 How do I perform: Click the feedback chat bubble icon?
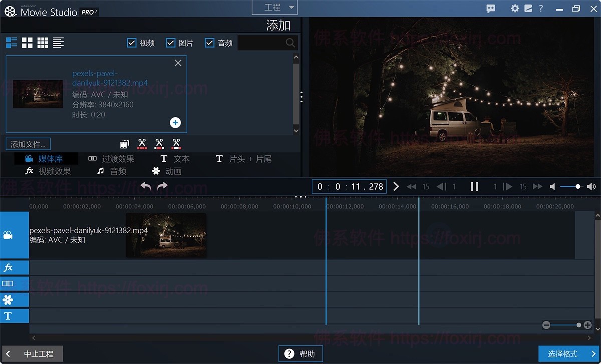491,8
